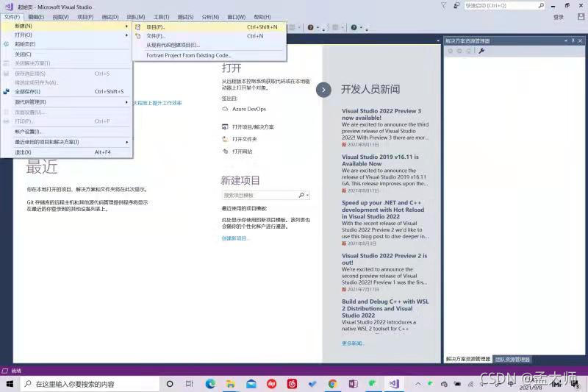
Task: Open the 工具(T) menu
Action: pyautogui.click(x=161, y=17)
